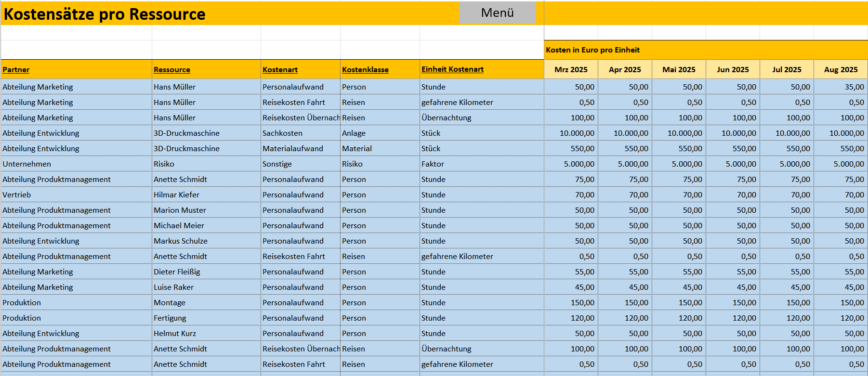The image size is (868, 376).
Task: Select the 35,00 value in Aug 2025
Action: click(841, 87)
